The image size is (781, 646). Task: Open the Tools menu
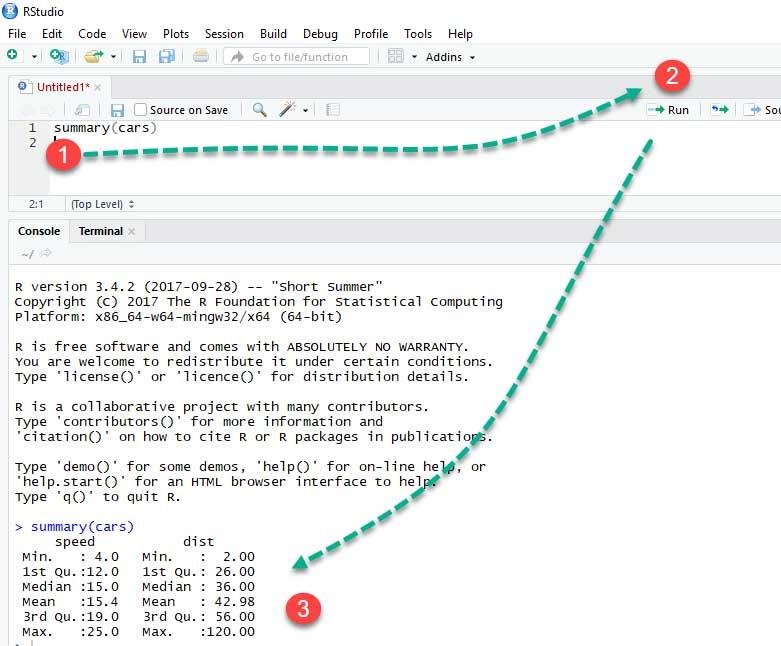[418, 34]
